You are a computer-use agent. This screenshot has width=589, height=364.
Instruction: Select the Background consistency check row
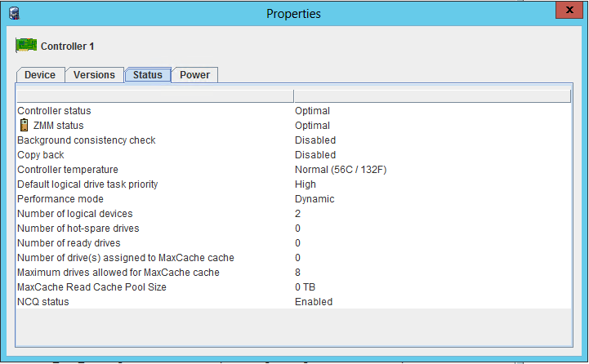[87, 140]
